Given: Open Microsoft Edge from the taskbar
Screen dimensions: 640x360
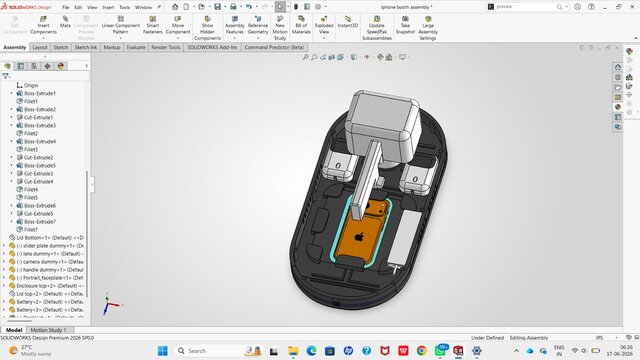Looking at the screenshot, I should point(311,351).
